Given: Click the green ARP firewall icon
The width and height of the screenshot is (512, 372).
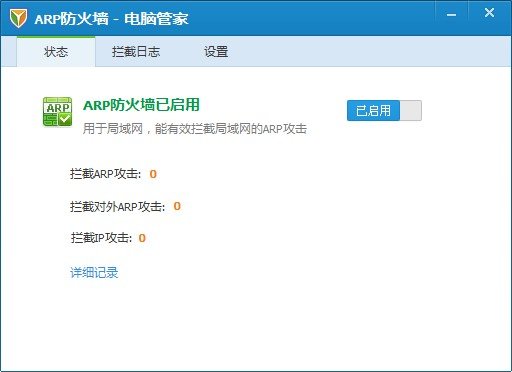Looking at the screenshot, I should [x=57, y=112].
